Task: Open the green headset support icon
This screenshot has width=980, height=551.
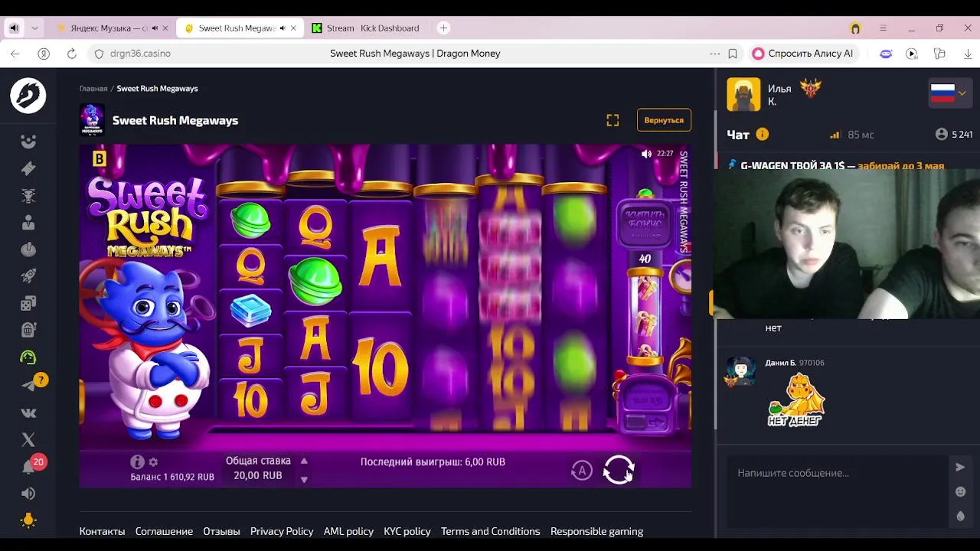Action: [x=28, y=357]
